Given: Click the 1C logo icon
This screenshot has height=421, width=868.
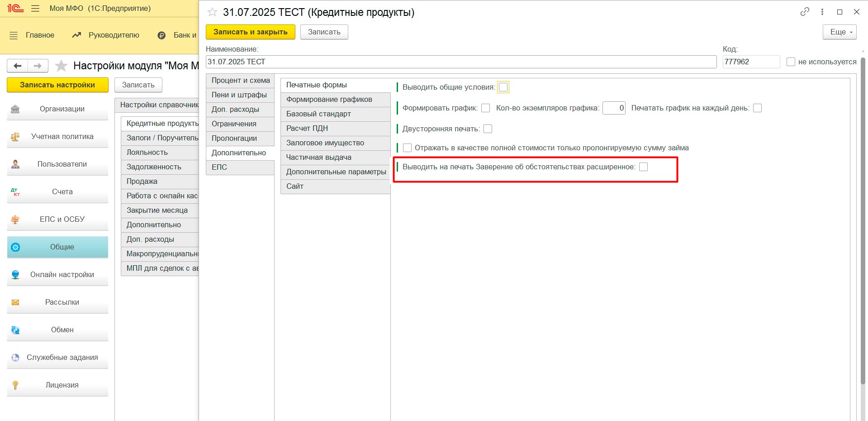Looking at the screenshot, I should coord(15,8).
